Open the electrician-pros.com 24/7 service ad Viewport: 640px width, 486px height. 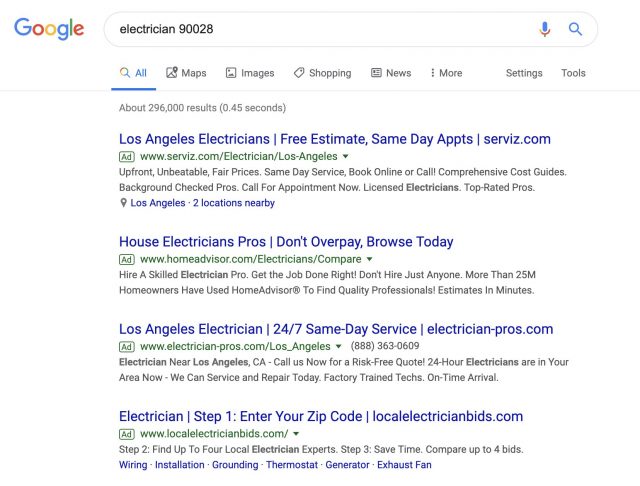point(335,329)
